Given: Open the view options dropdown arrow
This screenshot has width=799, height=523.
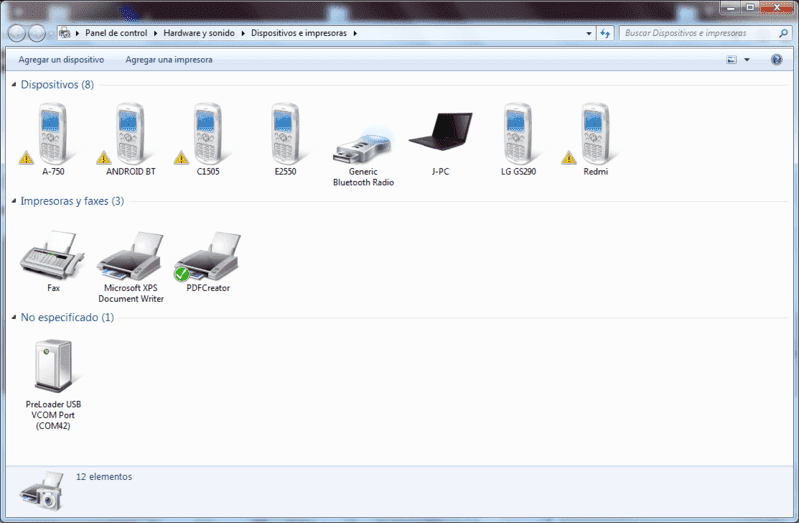Looking at the screenshot, I should 747,60.
